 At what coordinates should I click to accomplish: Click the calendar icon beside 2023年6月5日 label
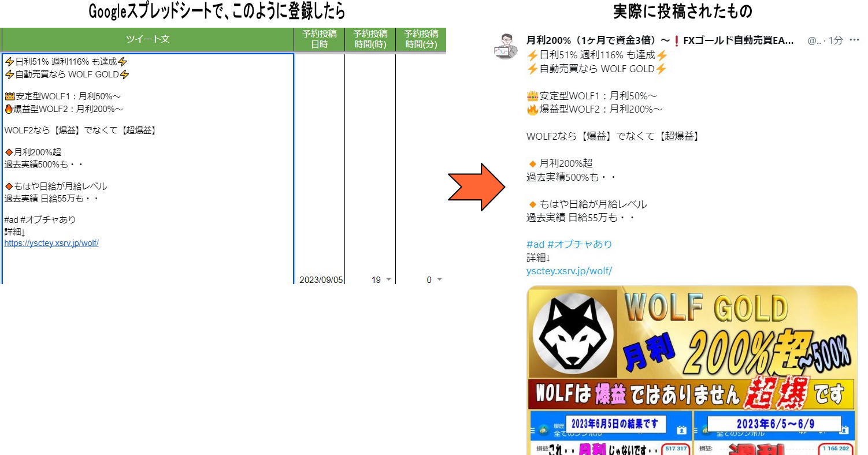(x=681, y=430)
